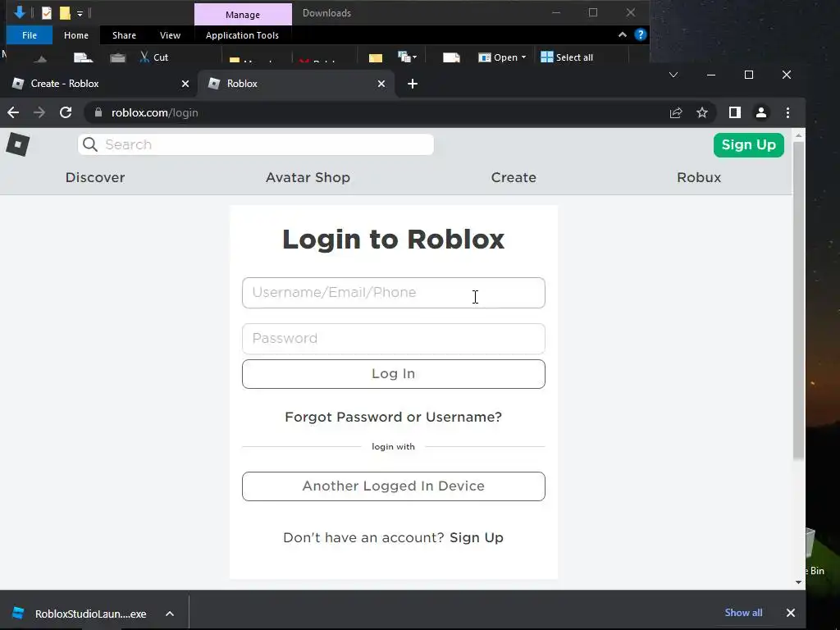Click the new folder icon in the Explorer title bar
Image resolution: width=840 pixels, height=630 pixels.
(65, 13)
